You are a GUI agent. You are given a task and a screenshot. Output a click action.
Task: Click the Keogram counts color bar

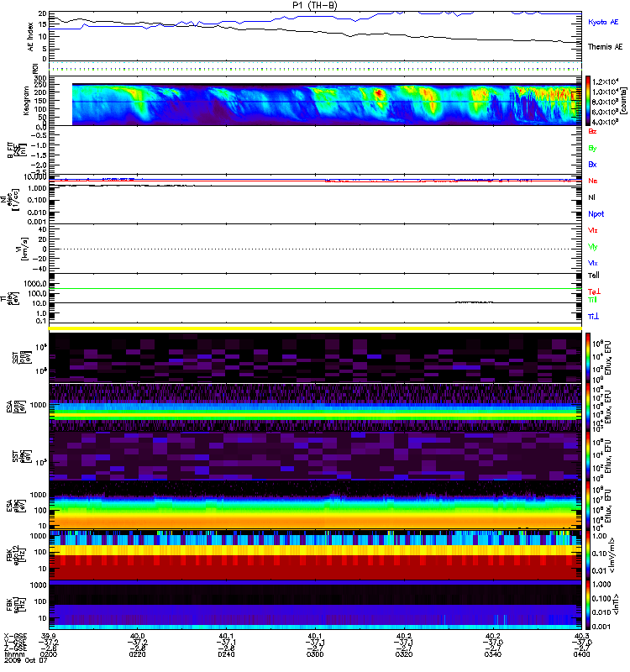click(588, 101)
